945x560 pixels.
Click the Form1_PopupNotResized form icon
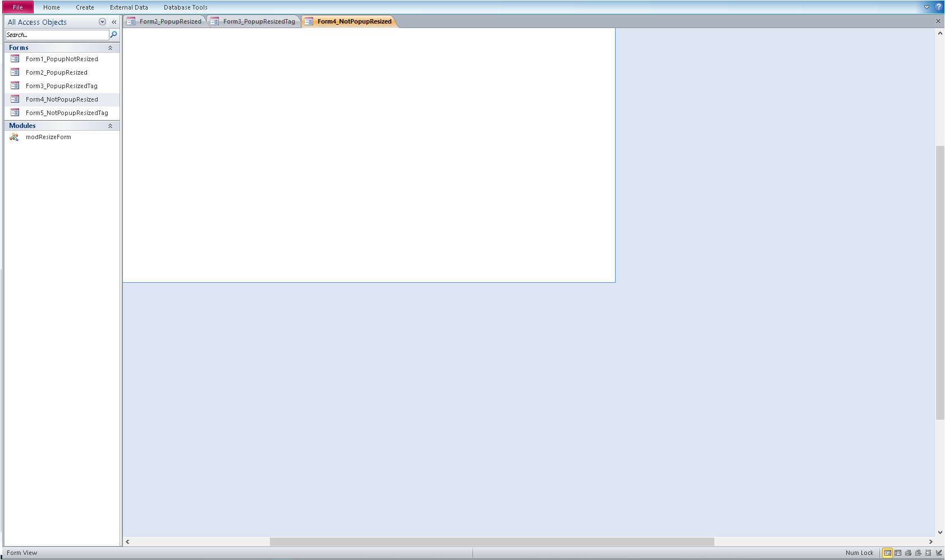15,59
